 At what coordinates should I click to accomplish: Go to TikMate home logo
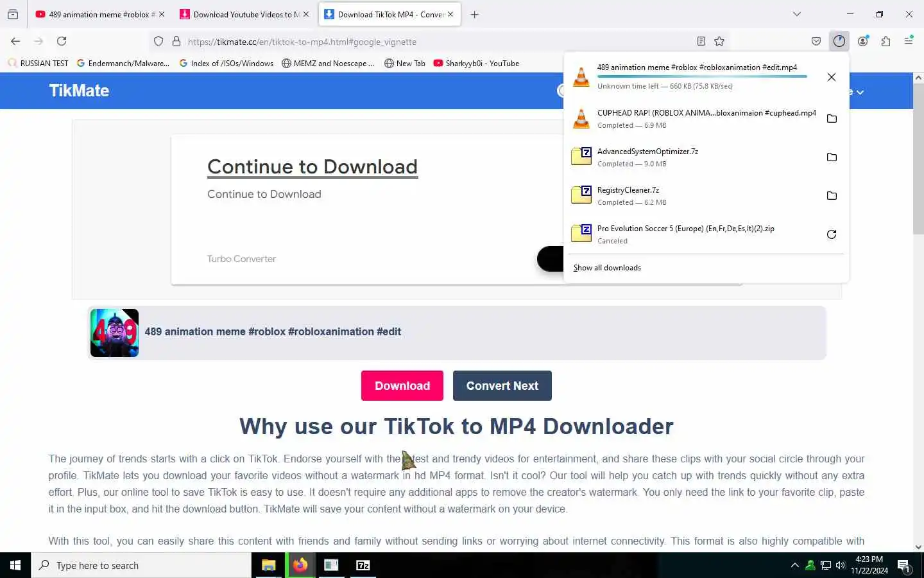click(x=79, y=91)
